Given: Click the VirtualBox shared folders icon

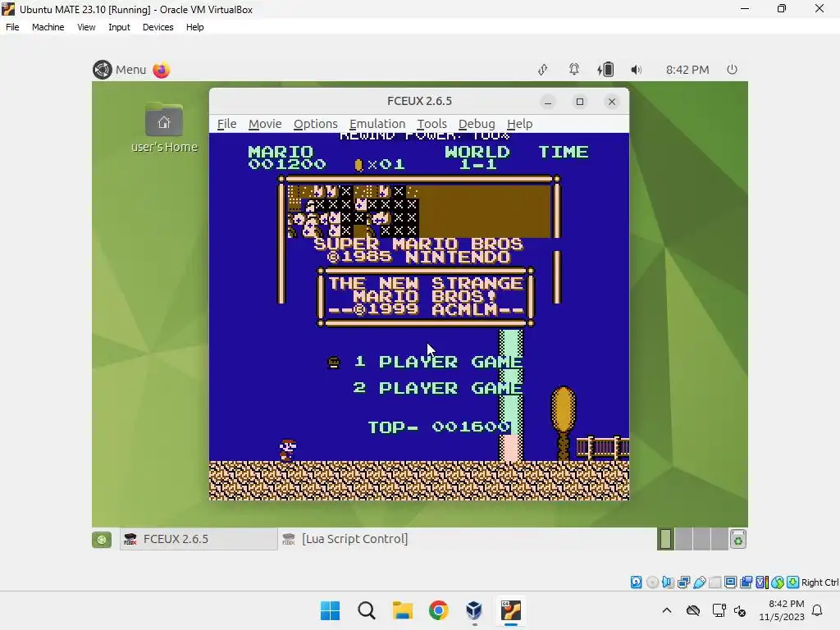Looking at the screenshot, I should pyautogui.click(x=714, y=582).
